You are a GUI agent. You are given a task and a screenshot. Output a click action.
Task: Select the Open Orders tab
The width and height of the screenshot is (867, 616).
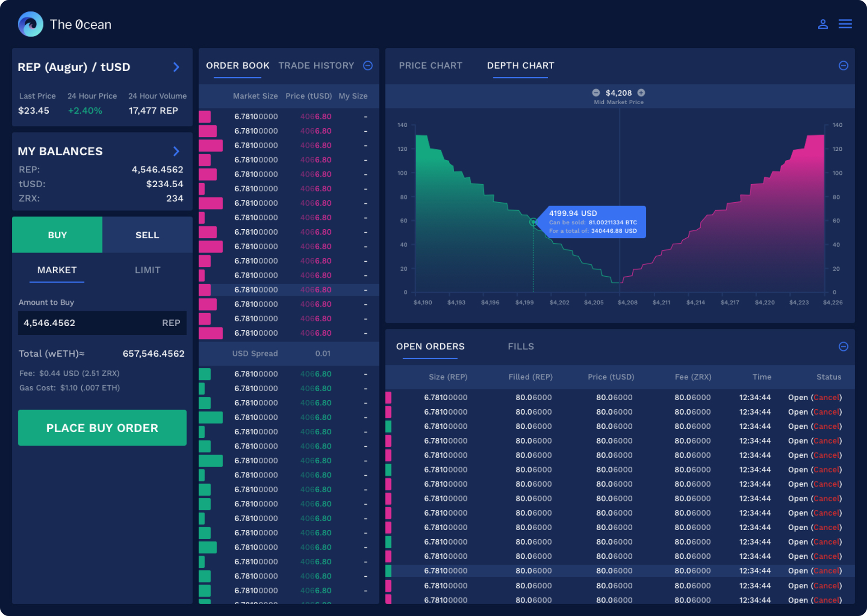[x=430, y=347]
